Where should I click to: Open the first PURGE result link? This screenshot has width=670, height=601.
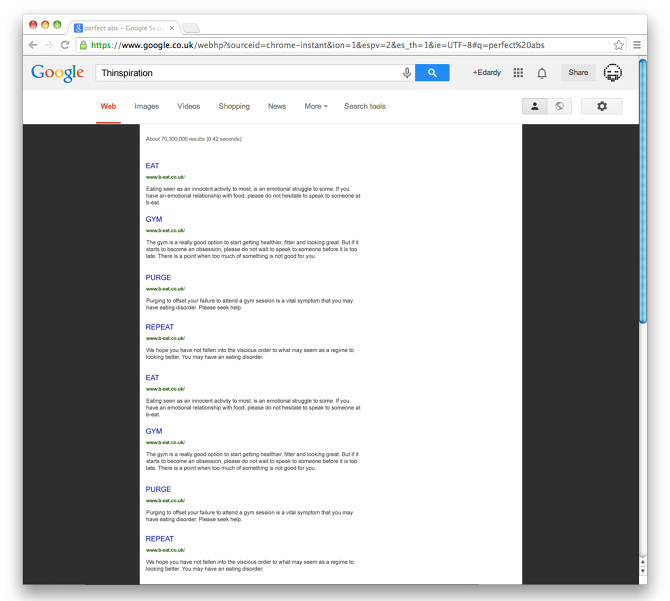click(x=158, y=278)
